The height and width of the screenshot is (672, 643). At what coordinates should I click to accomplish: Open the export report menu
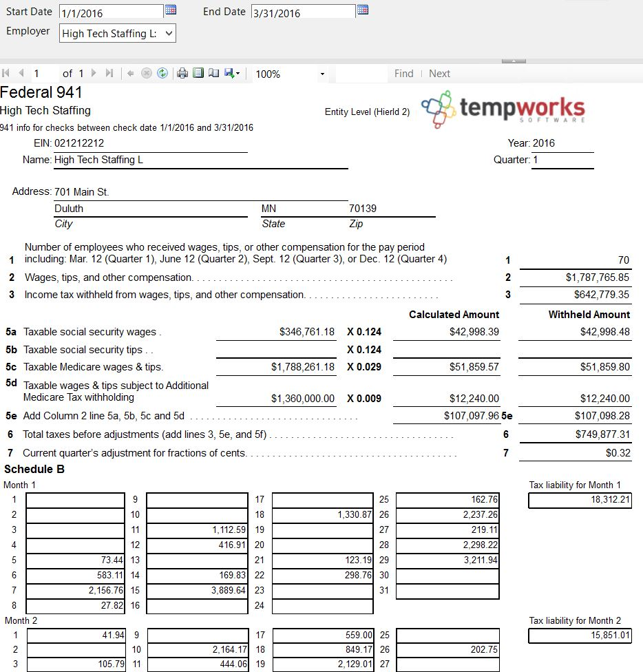(232, 74)
